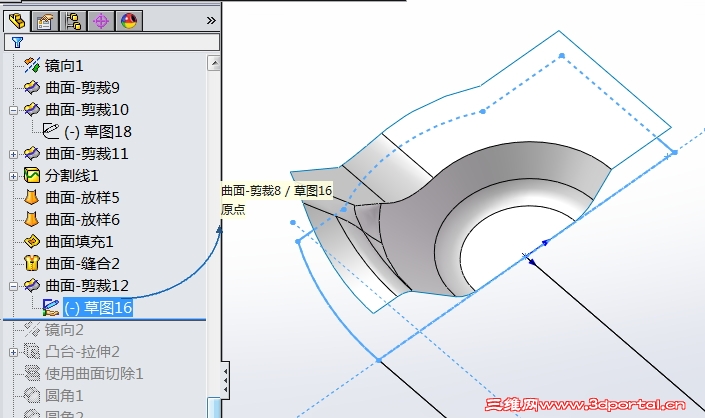Screen dimensions: 705x418
Task: Expand the 凸台-拉伸2 node
Action: [13, 352]
